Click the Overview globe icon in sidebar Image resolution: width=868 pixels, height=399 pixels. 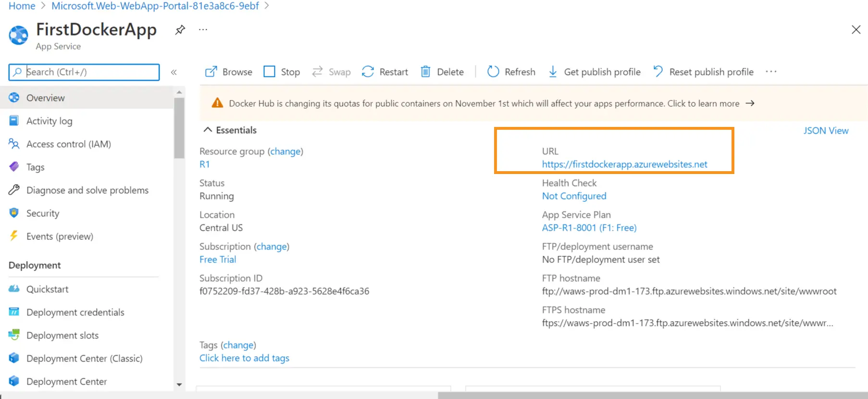coord(14,98)
